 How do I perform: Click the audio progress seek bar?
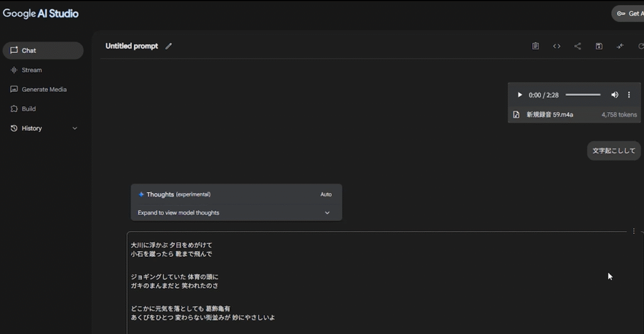583,95
